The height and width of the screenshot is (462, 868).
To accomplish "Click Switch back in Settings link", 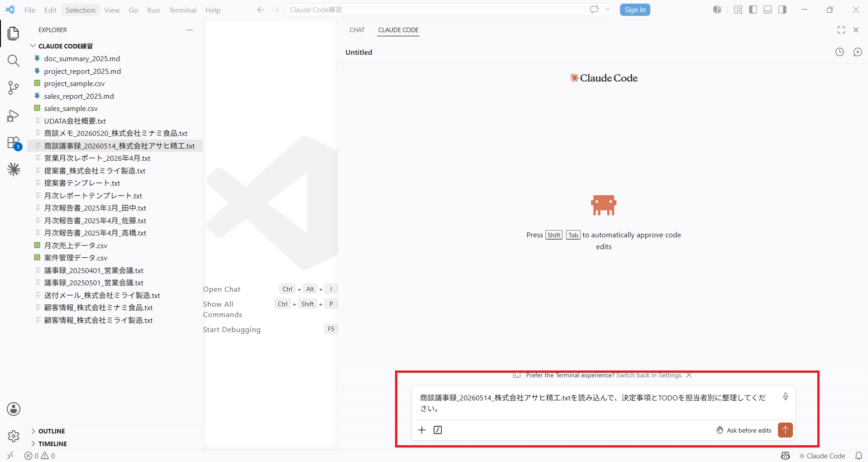I will [x=649, y=375].
